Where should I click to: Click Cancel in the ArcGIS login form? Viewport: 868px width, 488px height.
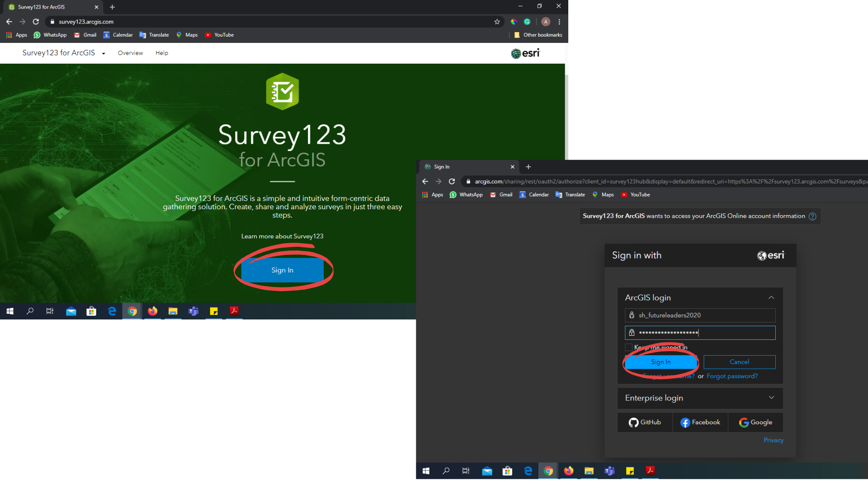tap(739, 362)
